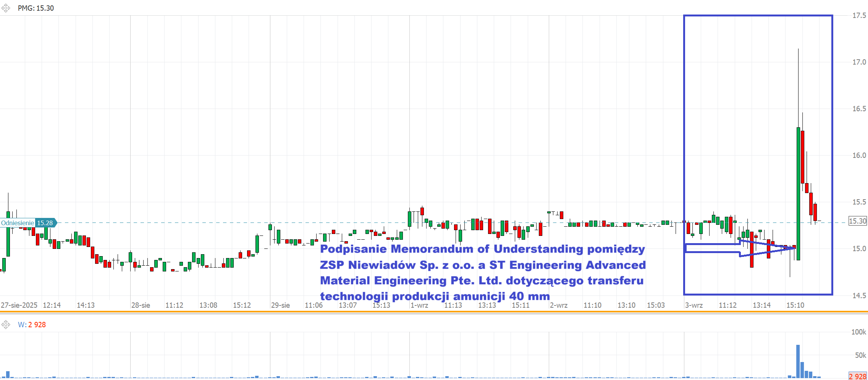Click the 15.30 current price tag on axis

[x=858, y=221]
